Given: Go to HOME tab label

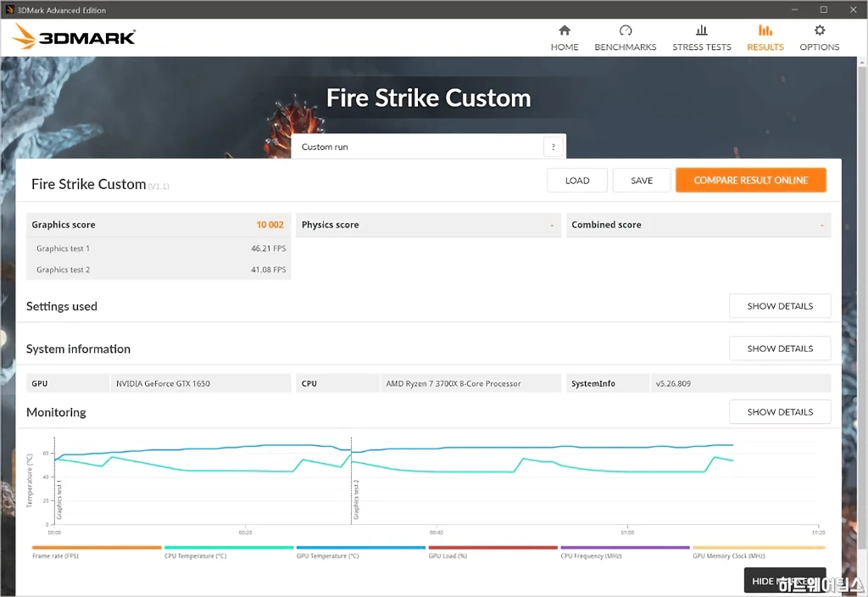Looking at the screenshot, I should (x=564, y=47).
